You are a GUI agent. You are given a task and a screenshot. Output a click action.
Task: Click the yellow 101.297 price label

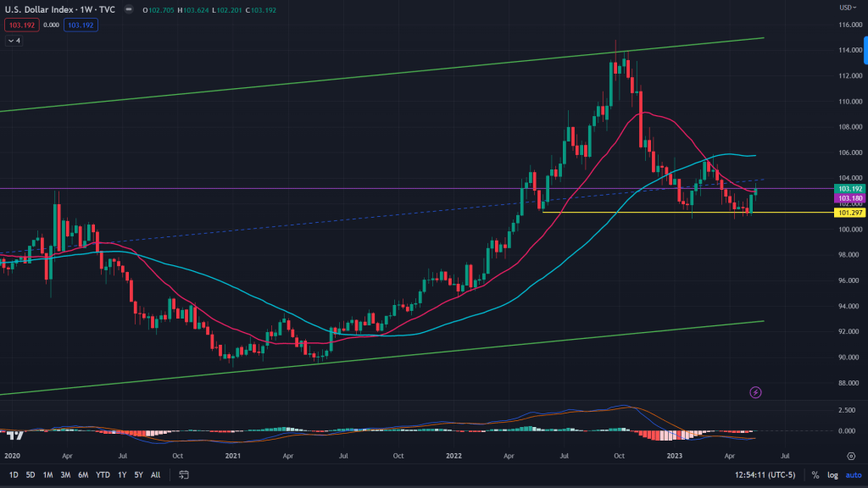849,213
